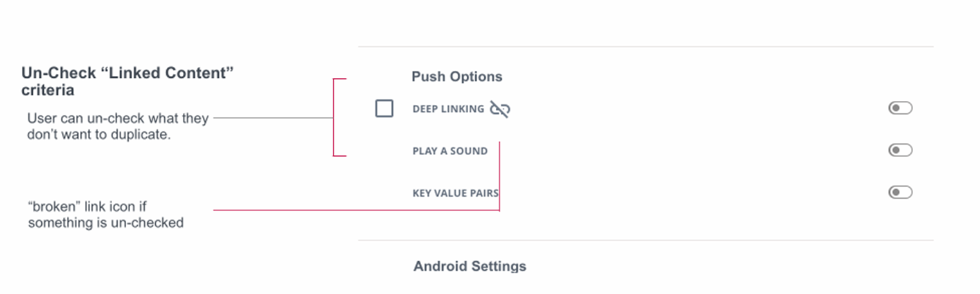Tick the checkbox next to Deep Linking
This screenshot has height=294, width=980.
[x=384, y=109]
